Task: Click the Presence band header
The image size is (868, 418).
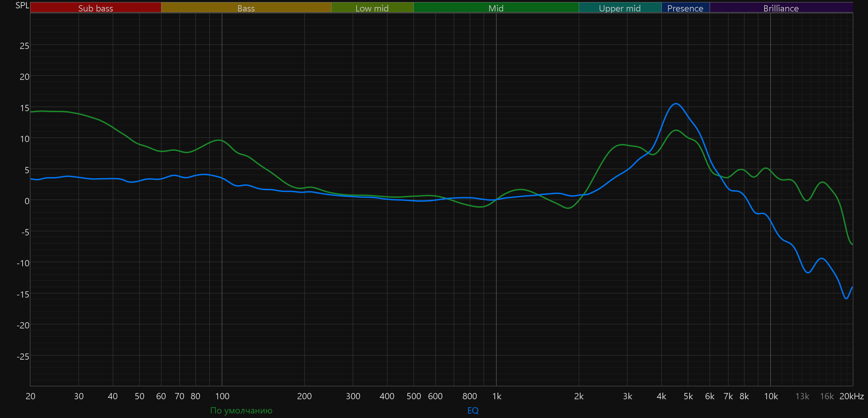Action: (x=685, y=8)
